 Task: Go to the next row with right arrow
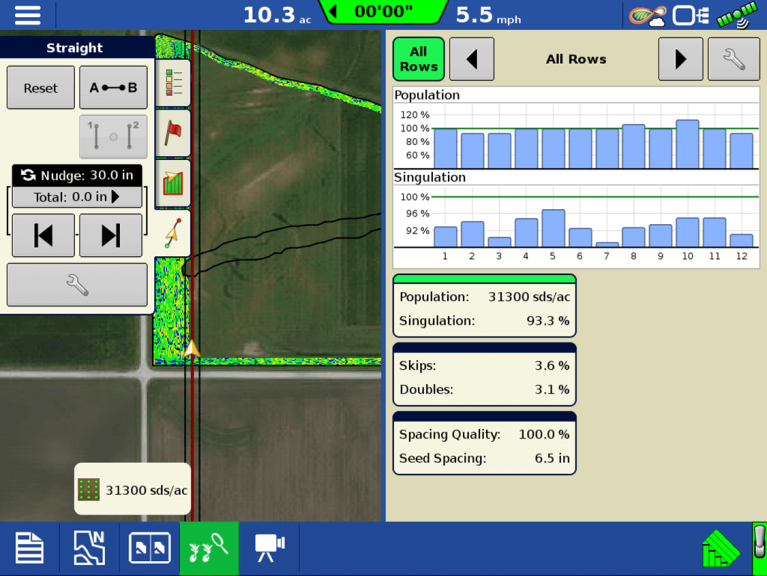[x=680, y=60]
